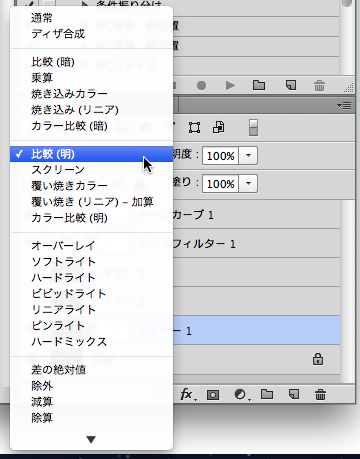Viewport: 360px width, 459px height.
Task: Click the fill (塗り) 100% value field
Action: coord(220,184)
